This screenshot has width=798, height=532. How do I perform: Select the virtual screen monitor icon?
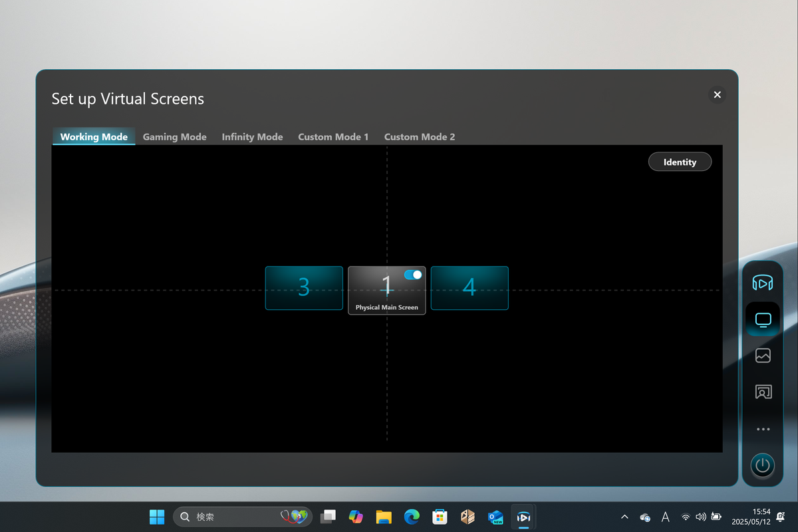[762, 320]
